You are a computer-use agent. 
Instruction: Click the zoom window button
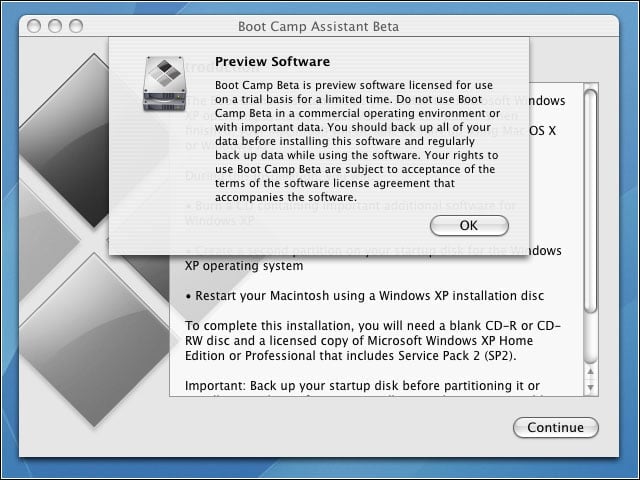click(x=76, y=26)
